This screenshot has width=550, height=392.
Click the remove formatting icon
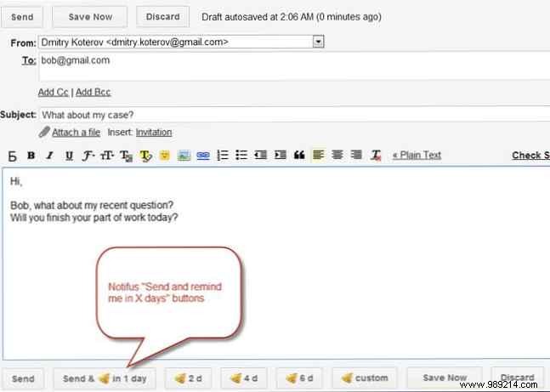coord(376,155)
